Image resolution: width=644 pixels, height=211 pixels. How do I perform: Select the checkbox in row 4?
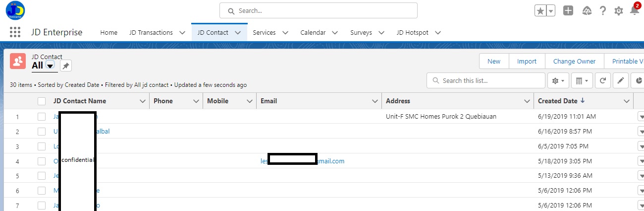(x=42, y=161)
